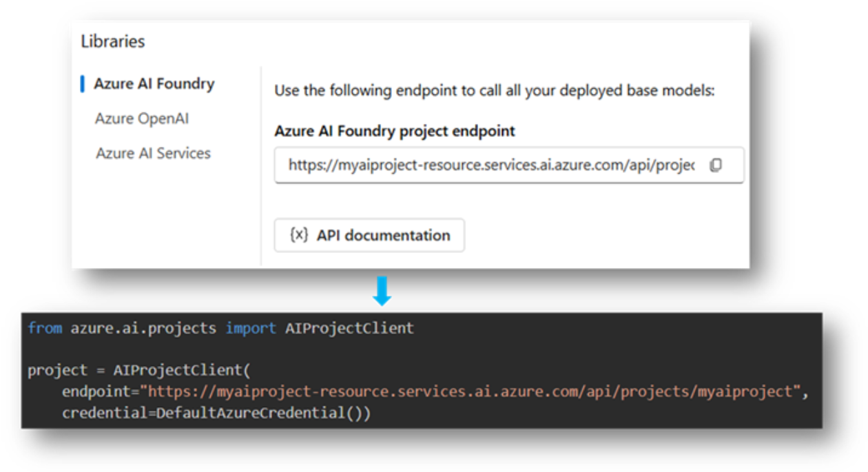Click the blue downward arrow
The image size is (868, 472).
[x=382, y=291]
